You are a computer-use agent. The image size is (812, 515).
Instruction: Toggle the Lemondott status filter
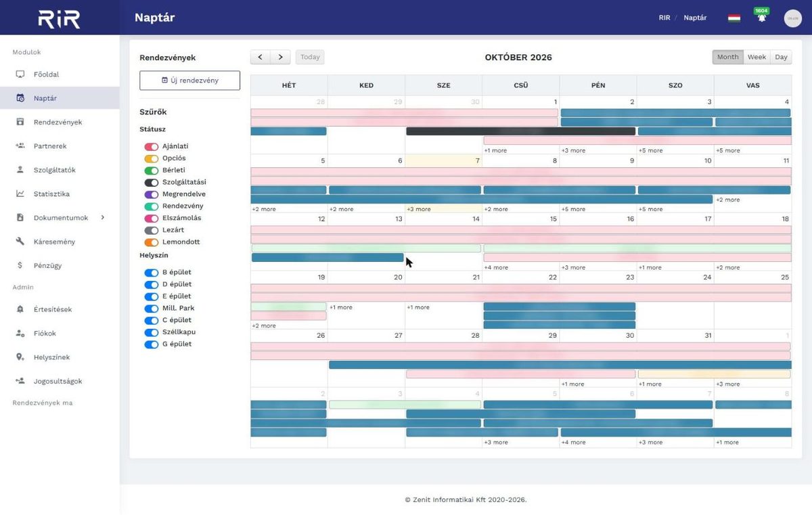(x=152, y=242)
